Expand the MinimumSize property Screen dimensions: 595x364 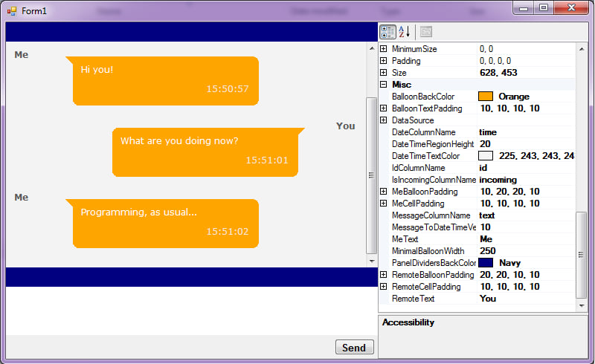[384, 49]
